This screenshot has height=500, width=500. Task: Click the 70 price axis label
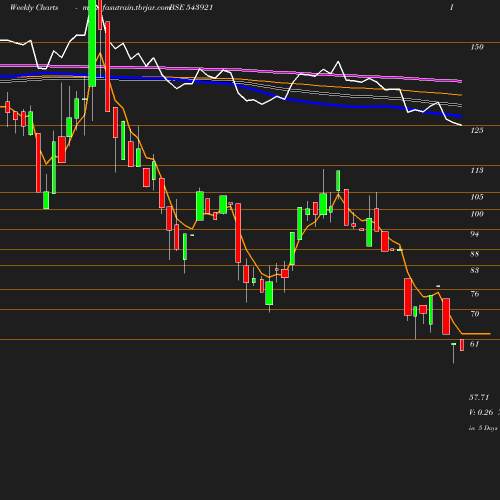click(x=475, y=314)
